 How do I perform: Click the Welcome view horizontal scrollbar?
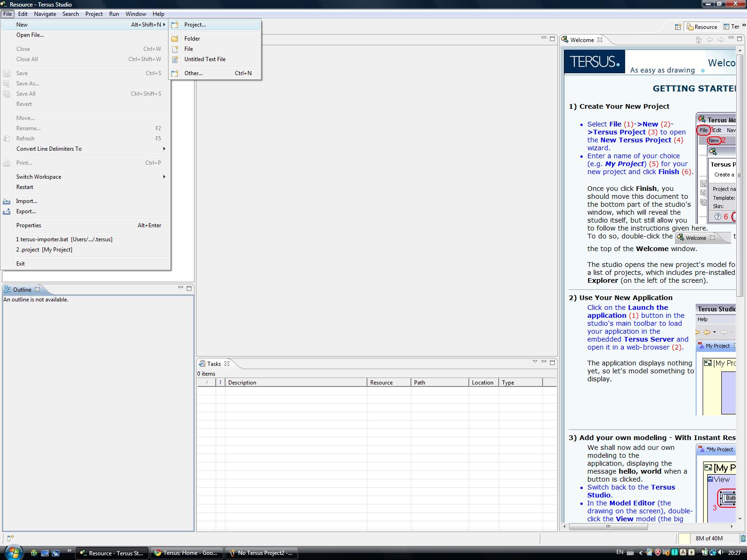(608, 526)
